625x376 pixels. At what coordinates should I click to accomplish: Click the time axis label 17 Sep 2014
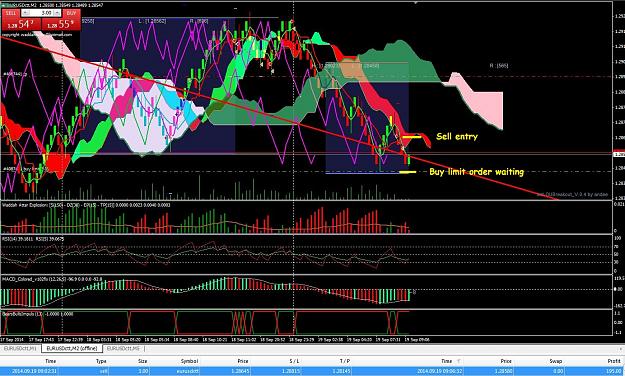(x=12, y=340)
